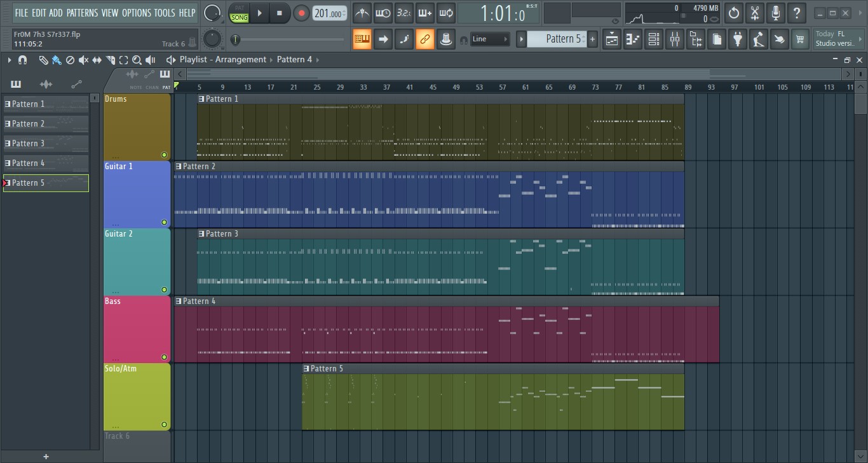Viewport: 868px width, 463px height.
Task: Toggle multilink to controllers knob icon
Action: tap(446, 39)
